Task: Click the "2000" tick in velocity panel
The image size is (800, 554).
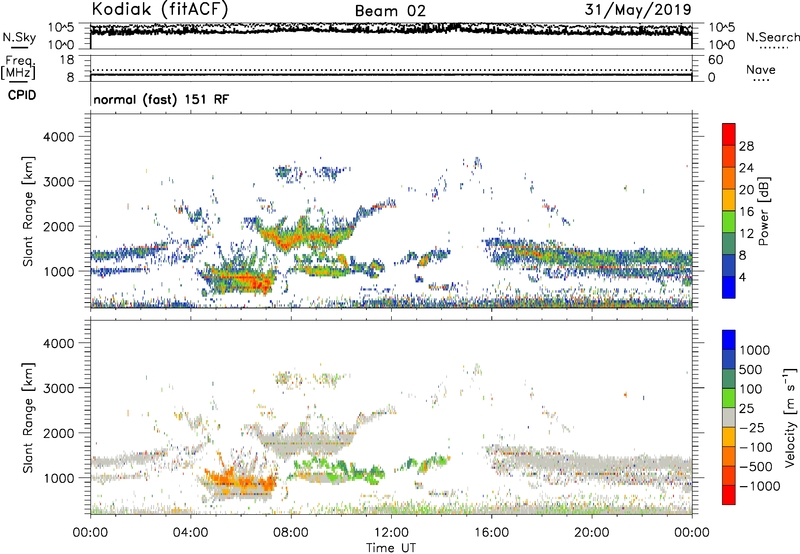Action: [58, 433]
